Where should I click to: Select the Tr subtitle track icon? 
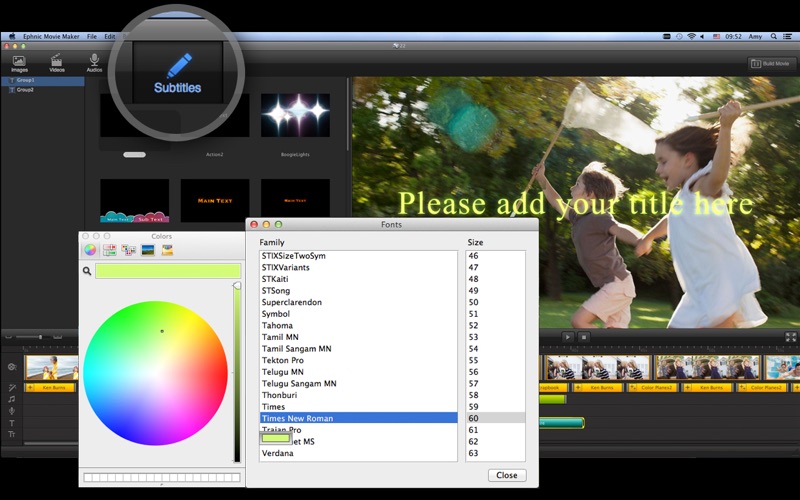click(x=12, y=434)
